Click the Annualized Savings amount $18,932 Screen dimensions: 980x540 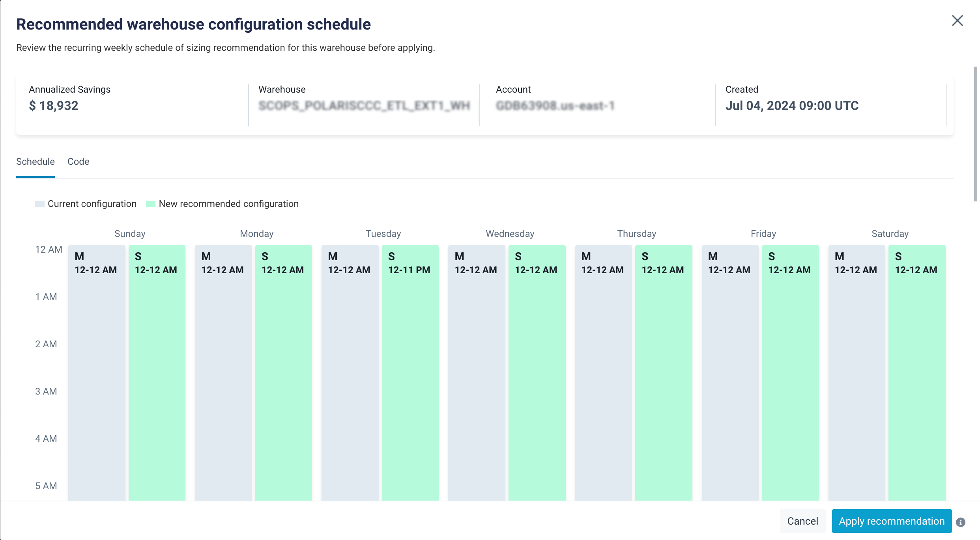click(x=54, y=105)
